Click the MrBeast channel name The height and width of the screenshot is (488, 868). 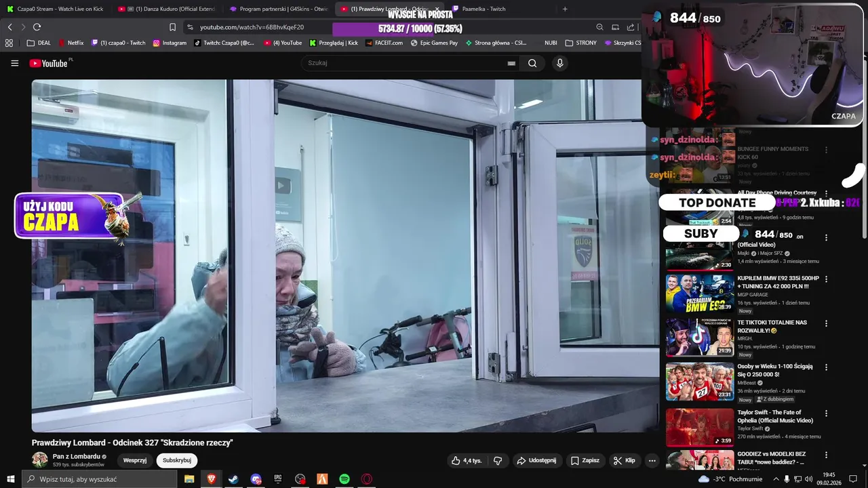pos(747,383)
